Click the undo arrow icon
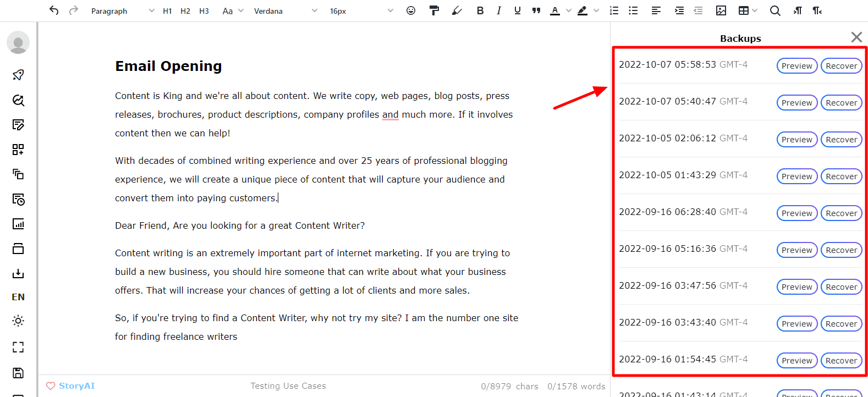The height and width of the screenshot is (397, 868). pos(53,10)
